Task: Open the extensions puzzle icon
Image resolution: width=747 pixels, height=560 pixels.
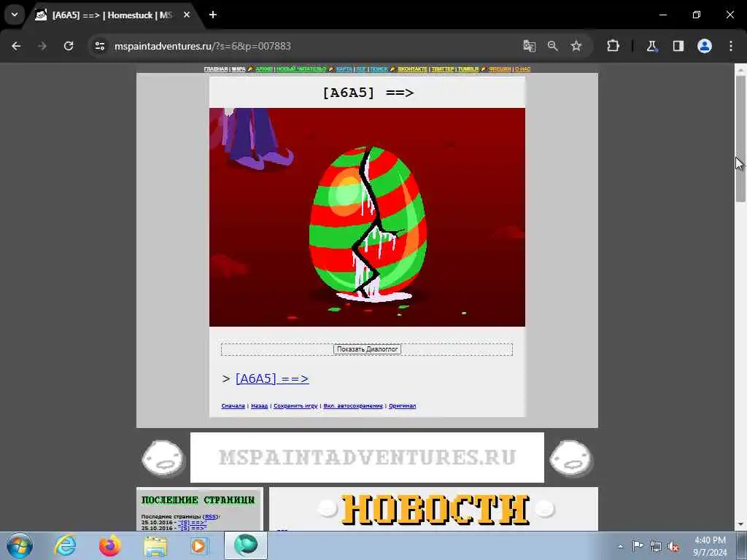Action: [x=613, y=46]
